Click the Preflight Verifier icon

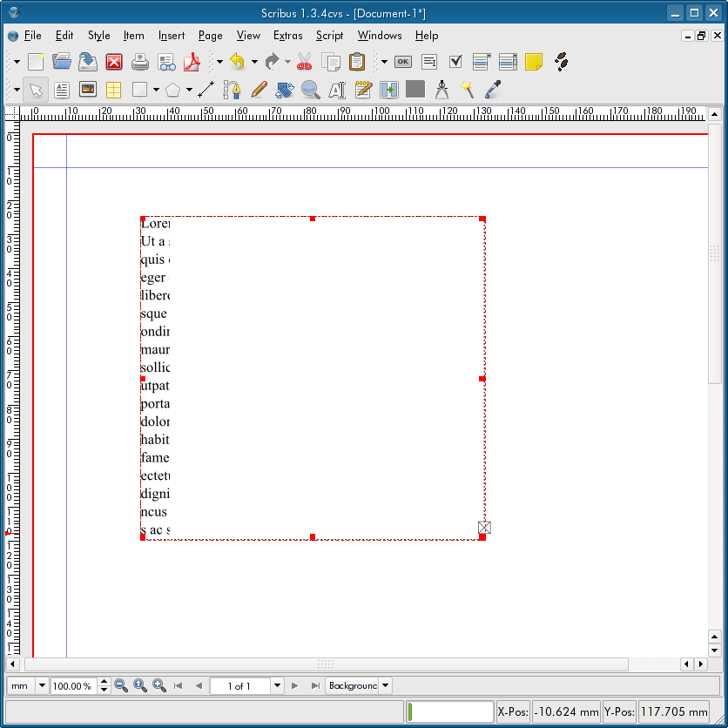[x=166, y=62]
